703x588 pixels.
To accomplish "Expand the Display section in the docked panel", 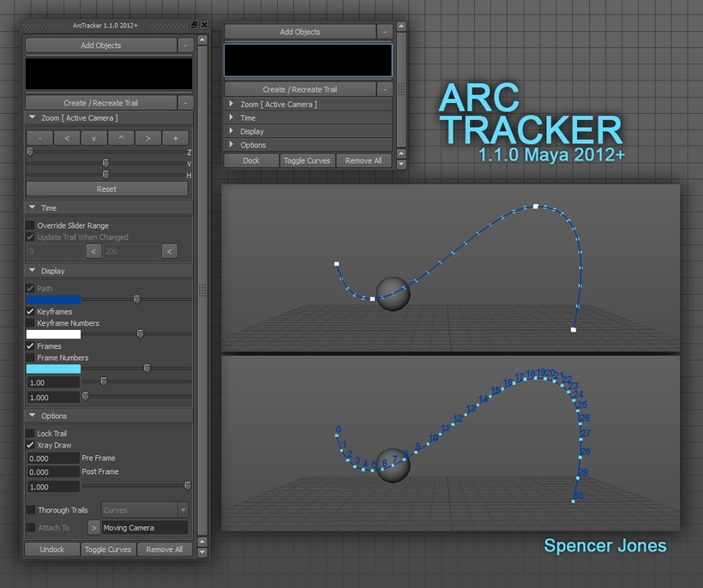I will 231,131.
